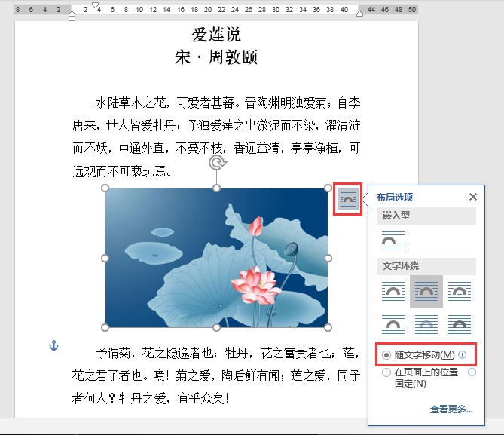
Task: Click the top-left image resize handle
Action: pyautogui.click(x=105, y=188)
